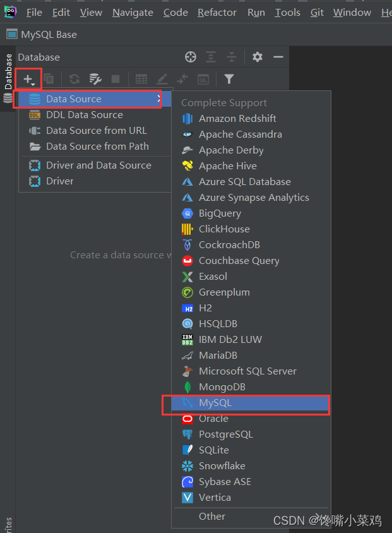Select ClickHouse data source
Image resolution: width=392 pixels, height=533 pixels.
click(x=251, y=229)
